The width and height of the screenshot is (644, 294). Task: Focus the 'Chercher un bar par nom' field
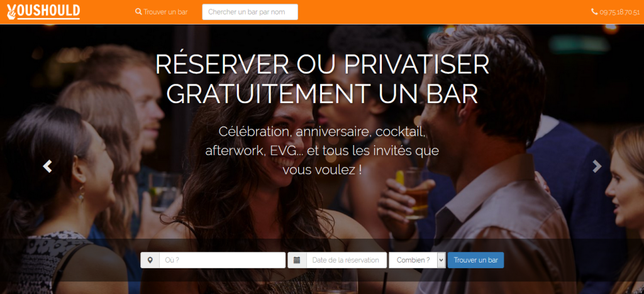[x=250, y=12]
